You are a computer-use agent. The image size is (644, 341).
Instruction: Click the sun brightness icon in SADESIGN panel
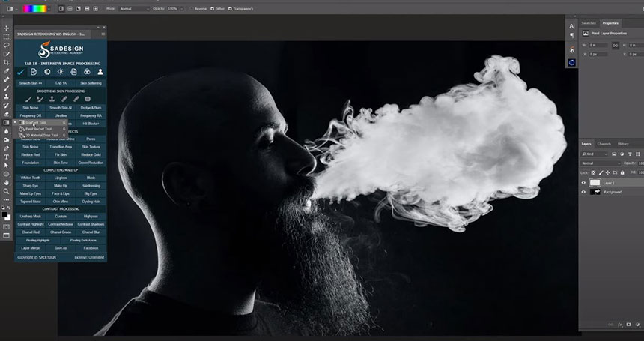tap(61, 72)
